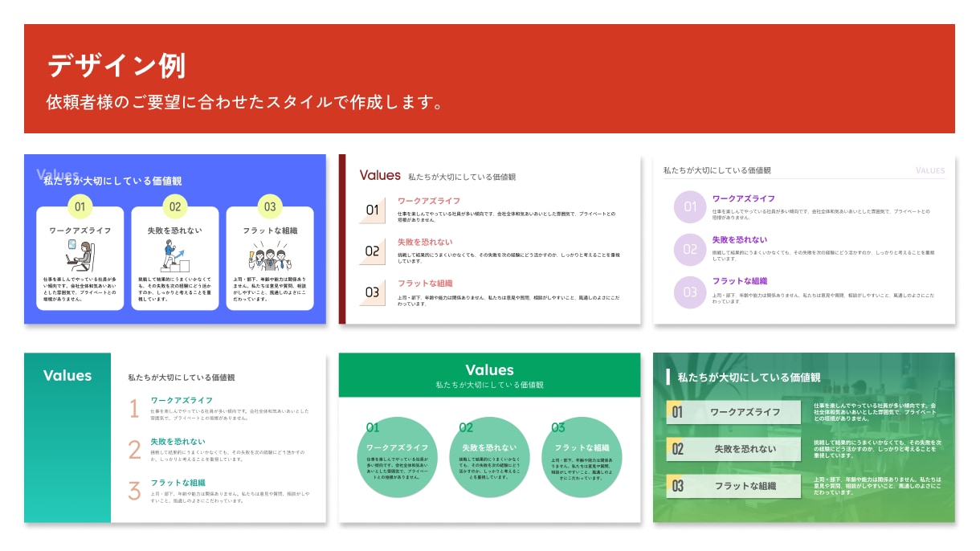Click 私たちが大切にしている価値観 subtitle in green banner
The width and height of the screenshot is (980, 551).
[489, 386]
